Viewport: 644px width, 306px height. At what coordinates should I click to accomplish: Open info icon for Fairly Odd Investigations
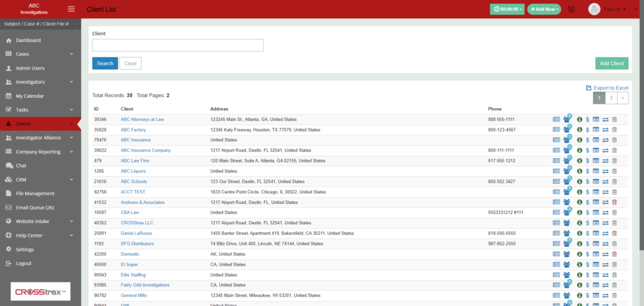click(x=579, y=285)
